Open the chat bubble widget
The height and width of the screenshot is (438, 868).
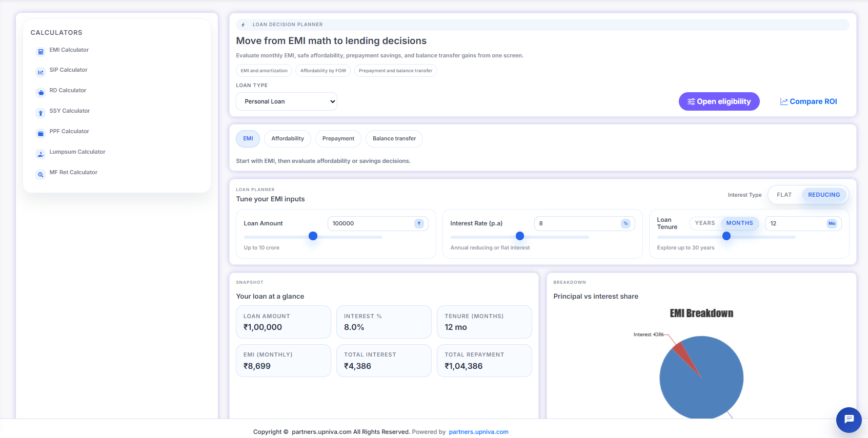click(849, 420)
